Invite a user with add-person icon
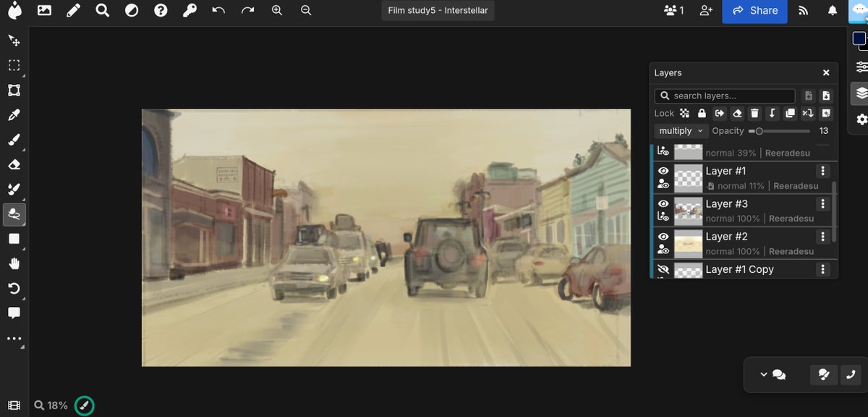 [x=706, y=11]
